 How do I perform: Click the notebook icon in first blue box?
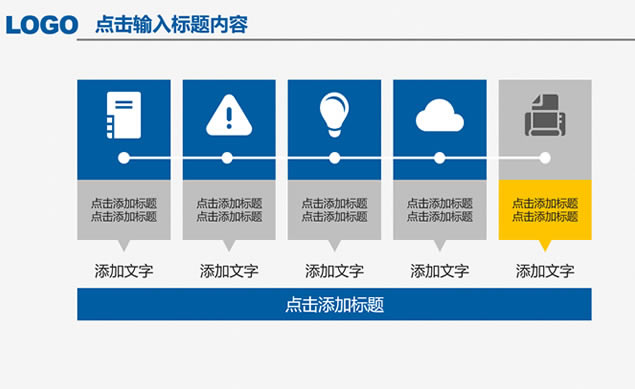124,115
